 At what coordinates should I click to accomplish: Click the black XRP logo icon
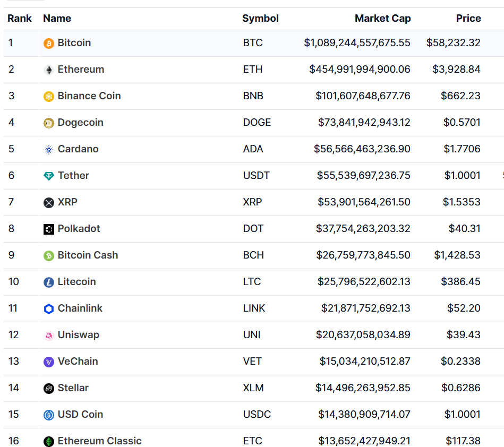tap(49, 203)
